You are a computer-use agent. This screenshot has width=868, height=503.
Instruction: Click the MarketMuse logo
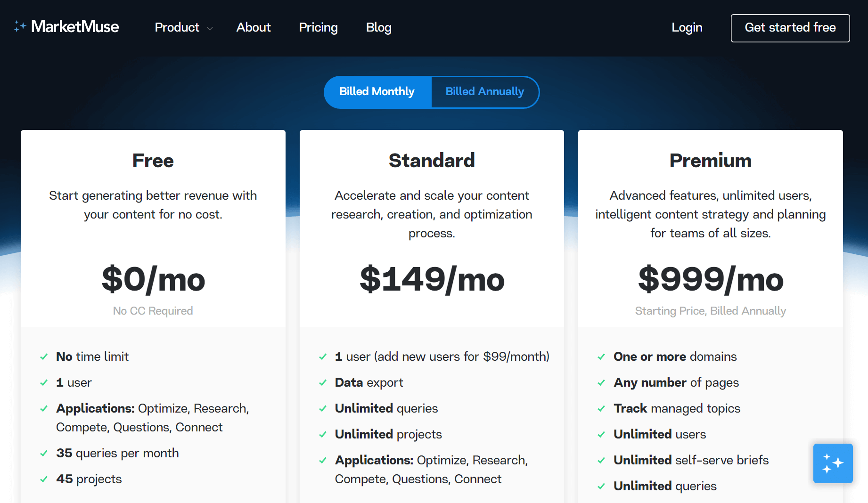(66, 27)
